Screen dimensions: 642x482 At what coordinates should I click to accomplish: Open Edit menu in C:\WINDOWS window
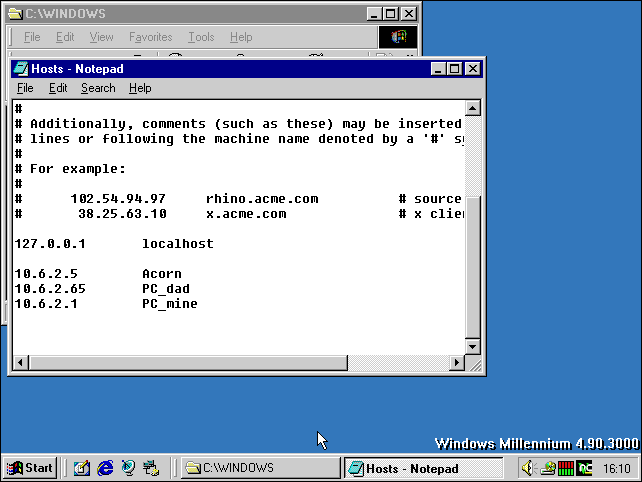click(65, 37)
